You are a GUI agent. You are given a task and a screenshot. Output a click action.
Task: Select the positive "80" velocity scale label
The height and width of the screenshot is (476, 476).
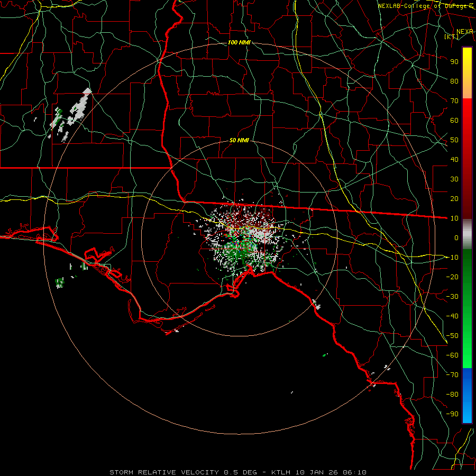coord(454,81)
